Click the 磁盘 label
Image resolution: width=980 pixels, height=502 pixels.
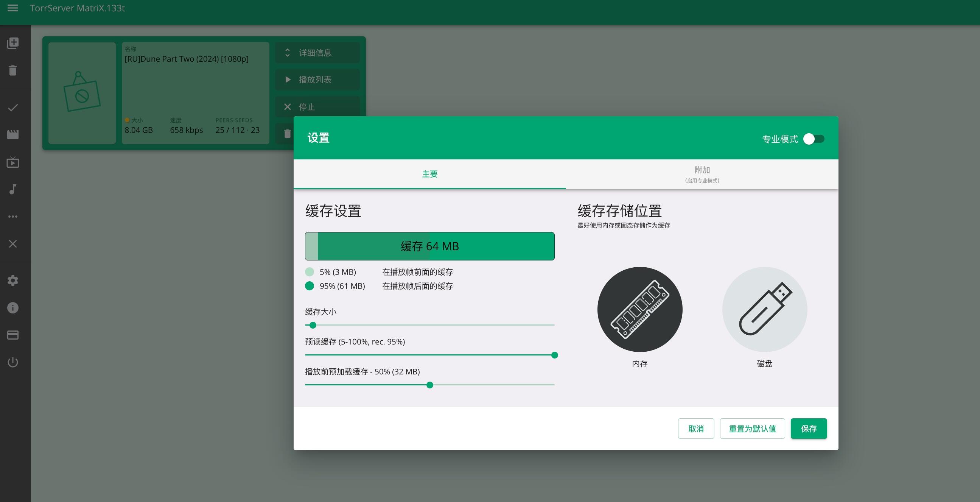[x=765, y=363]
